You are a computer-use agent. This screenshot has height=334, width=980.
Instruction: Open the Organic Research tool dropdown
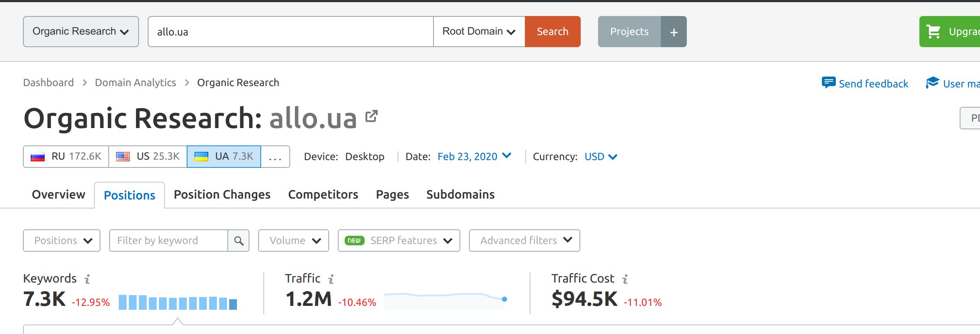(81, 32)
